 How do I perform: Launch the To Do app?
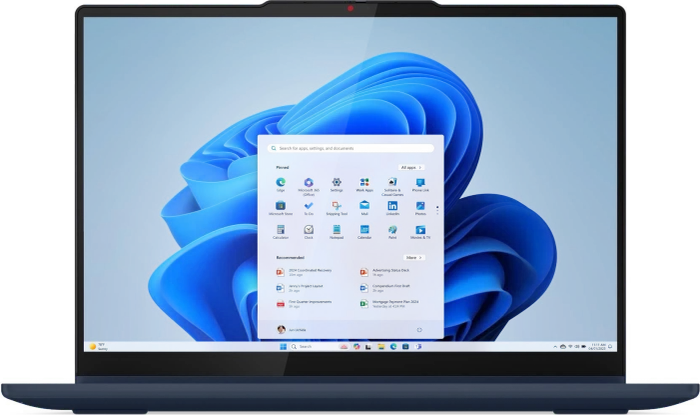[308, 206]
